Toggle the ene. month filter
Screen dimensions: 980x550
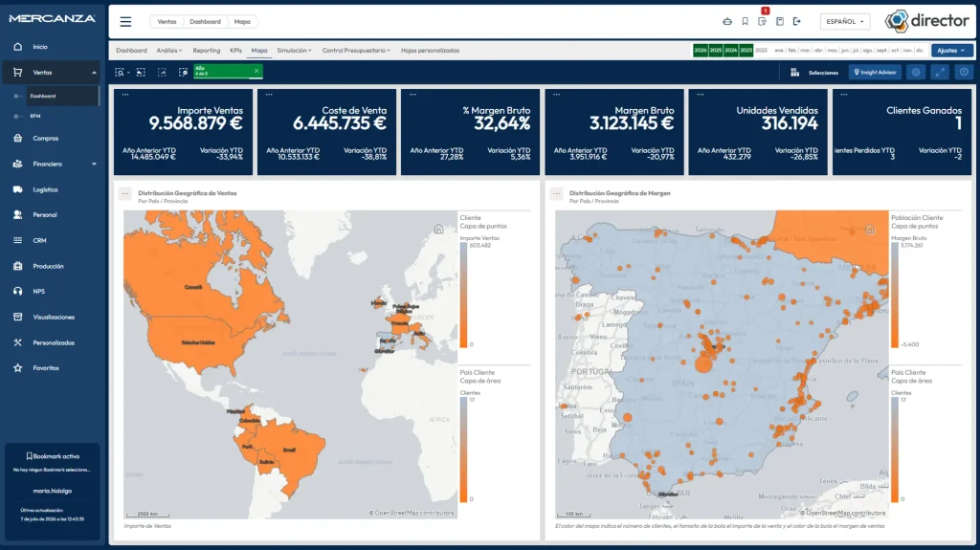click(x=779, y=50)
